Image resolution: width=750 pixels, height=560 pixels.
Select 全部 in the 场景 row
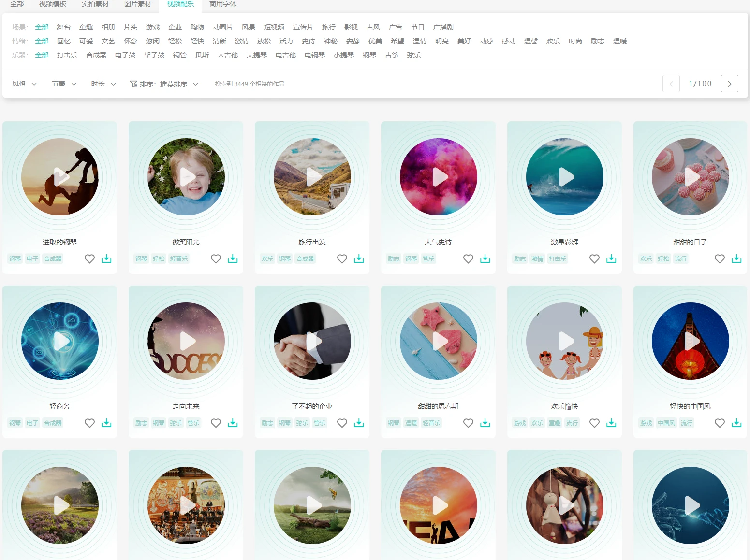coord(42,27)
